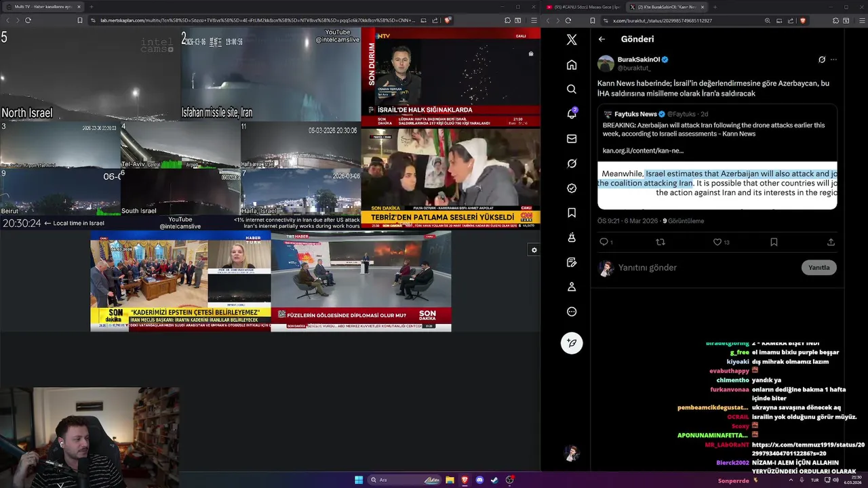Open Grok icon in X sidebar
The width and height of the screenshot is (868, 488).
pyautogui.click(x=572, y=163)
